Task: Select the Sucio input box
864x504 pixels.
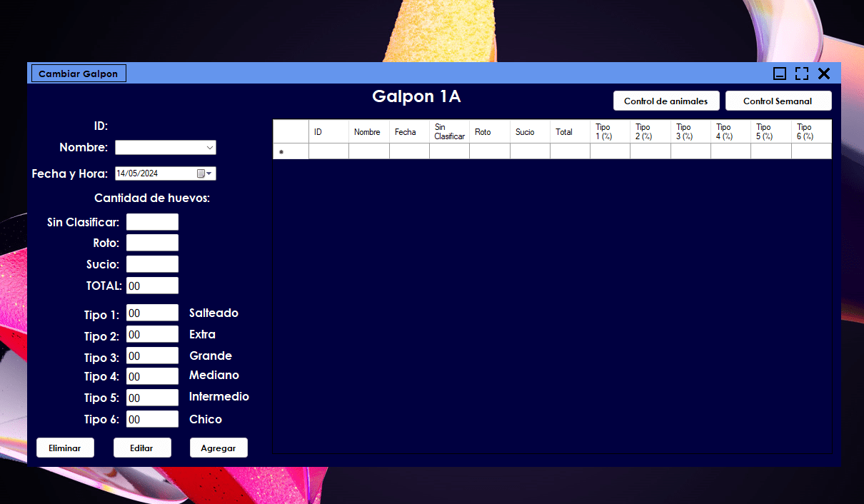Action: click(x=152, y=264)
